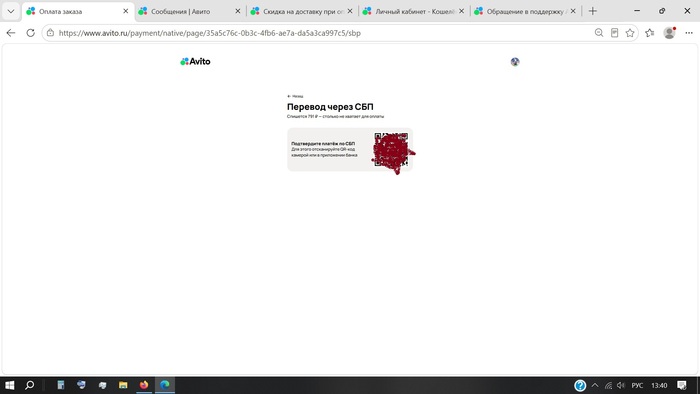This screenshot has width=700, height=394.
Task: Open the calculator taskbar icon
Action: (x=61, y=385)
